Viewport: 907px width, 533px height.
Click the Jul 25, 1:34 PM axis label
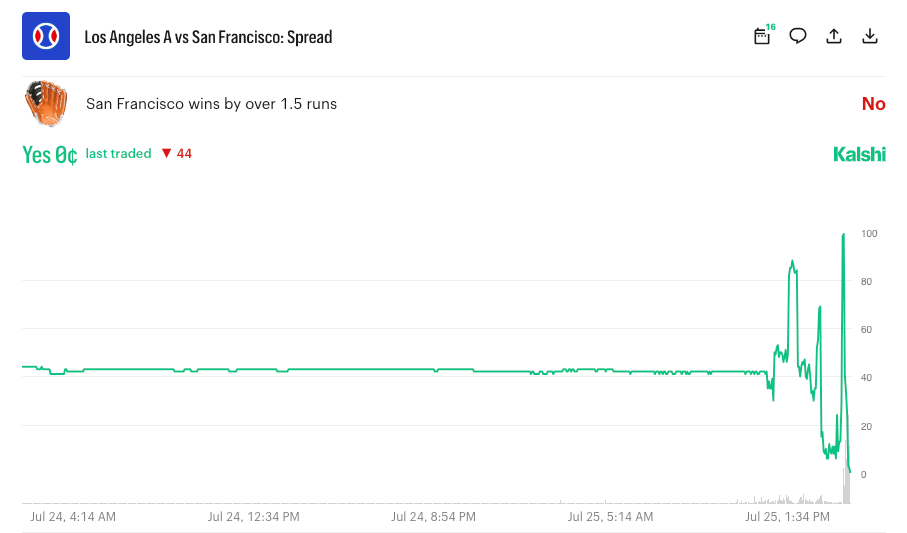[787, 517]
